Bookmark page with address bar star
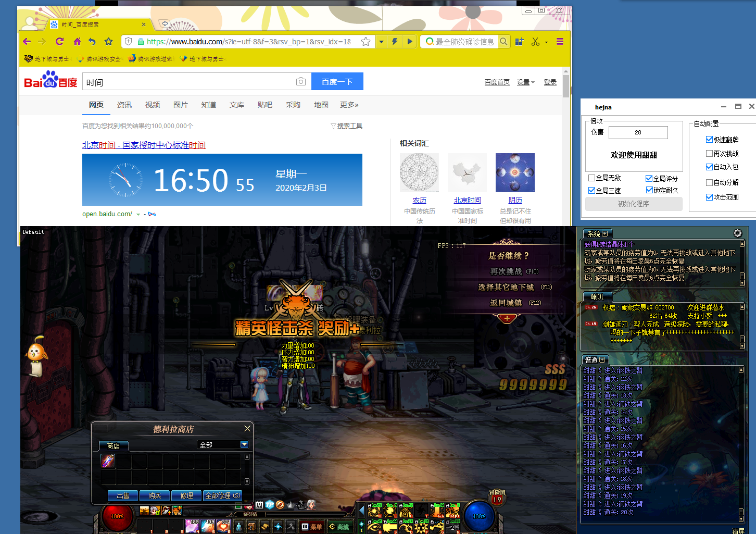The height and width of the screenshot is (534, 756). pos(366,42)
